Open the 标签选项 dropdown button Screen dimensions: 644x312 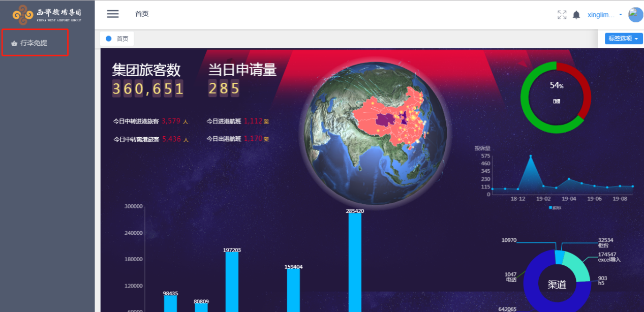point(624,39)
